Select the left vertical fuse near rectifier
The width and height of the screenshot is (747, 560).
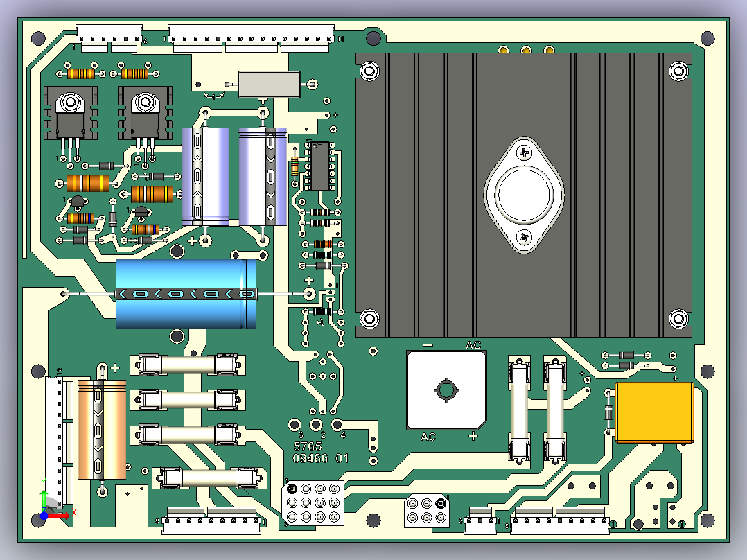tap(519, 410)
